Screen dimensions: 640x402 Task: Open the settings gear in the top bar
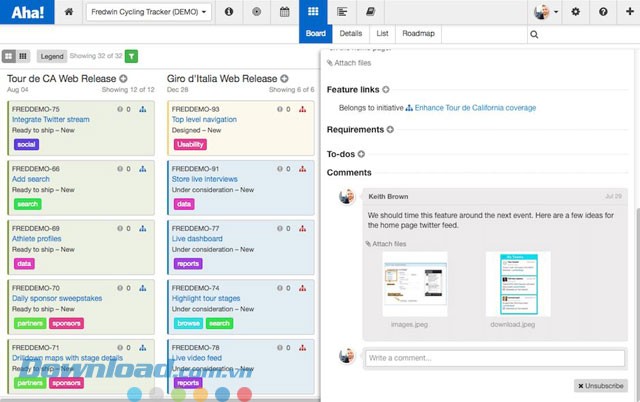click(575, 12)
